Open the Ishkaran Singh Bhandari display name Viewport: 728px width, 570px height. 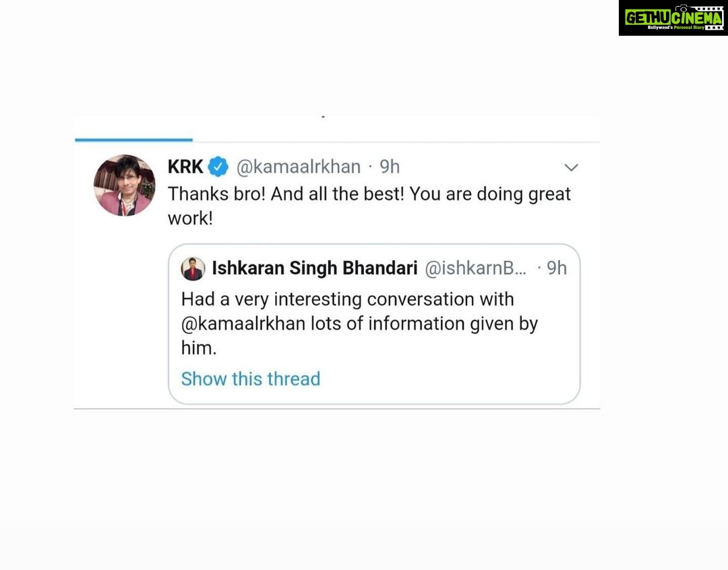pyautogui.click(x=315, y=268)
